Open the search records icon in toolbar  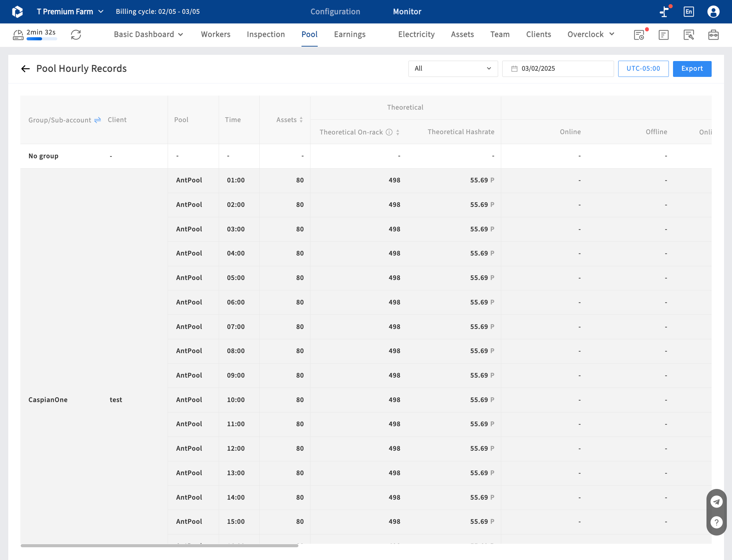click(689, 35)
